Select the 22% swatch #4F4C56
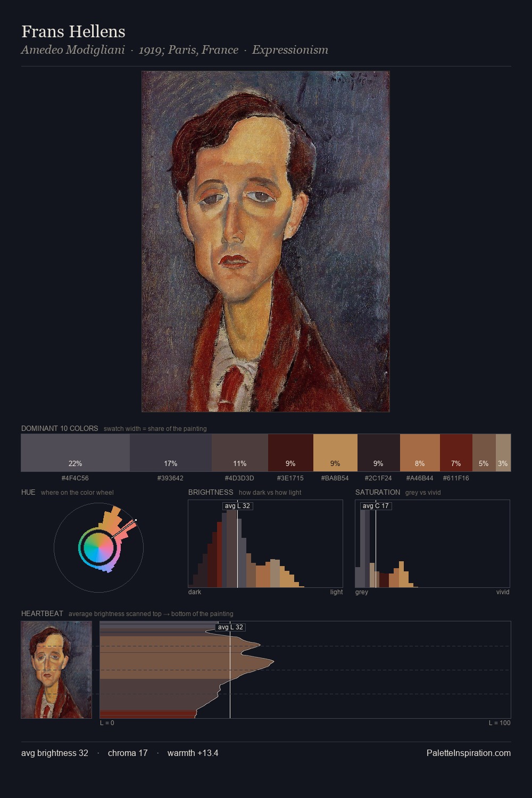This screenshot has width=532, height=798. [x=76, y=453]
